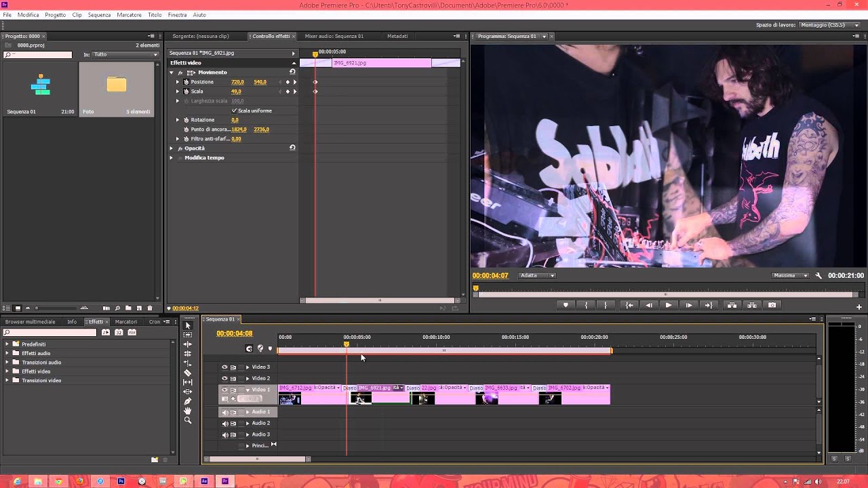Toggle accelerated effects filter icon
This screenshot has height=488, width=868.
tap(105, 332)
